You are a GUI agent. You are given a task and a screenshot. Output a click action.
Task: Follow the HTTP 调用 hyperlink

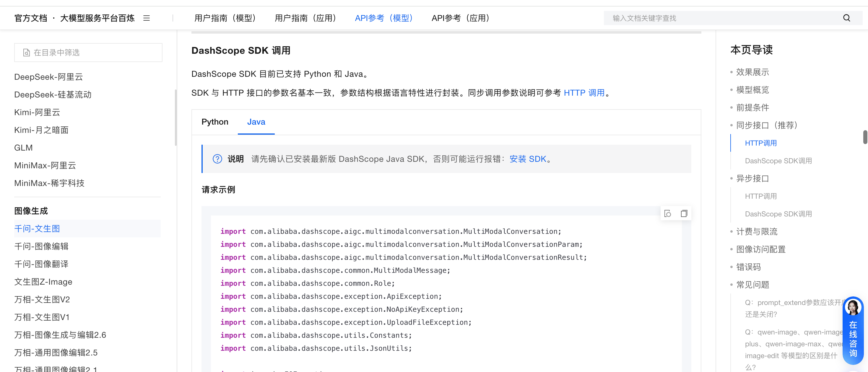[584, 93]
